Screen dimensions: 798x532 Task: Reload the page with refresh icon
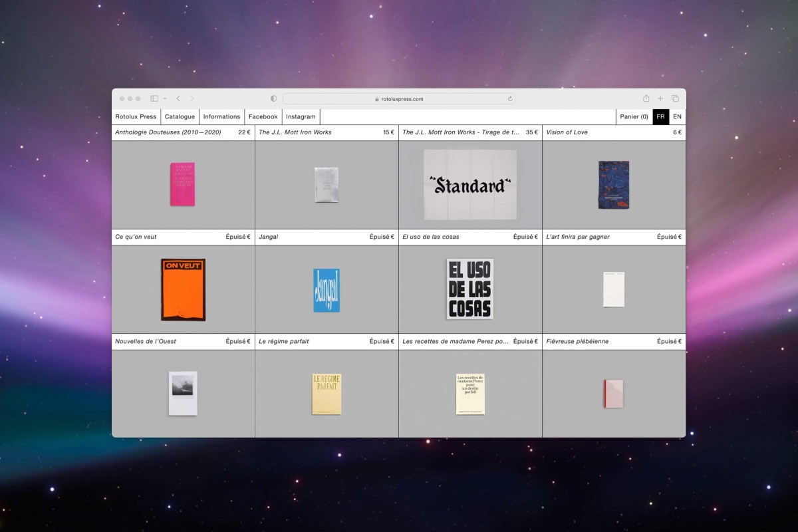510,98
